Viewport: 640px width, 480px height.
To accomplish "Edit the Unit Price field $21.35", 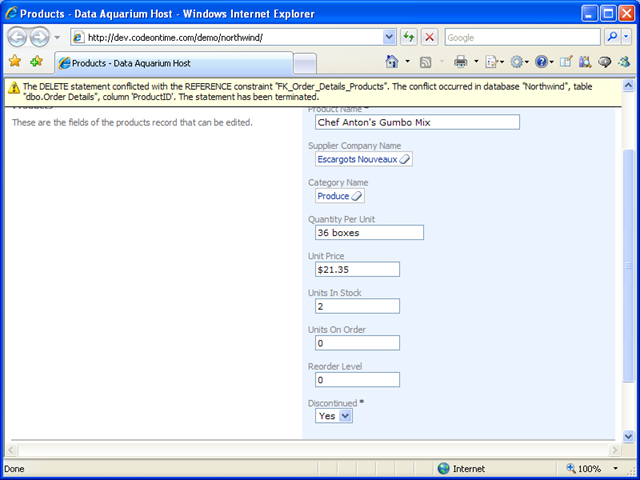I will coord(357,269).
